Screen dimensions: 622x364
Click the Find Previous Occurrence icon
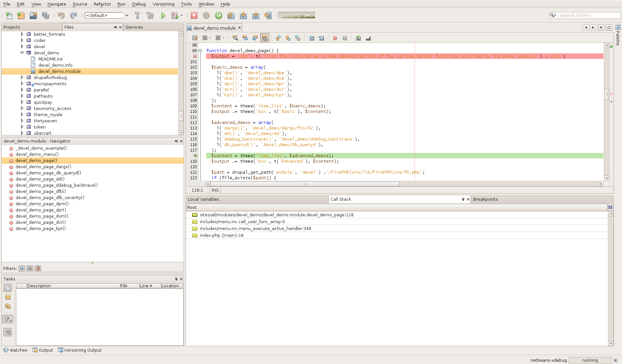pyautogui.click(x=245, y=38)
